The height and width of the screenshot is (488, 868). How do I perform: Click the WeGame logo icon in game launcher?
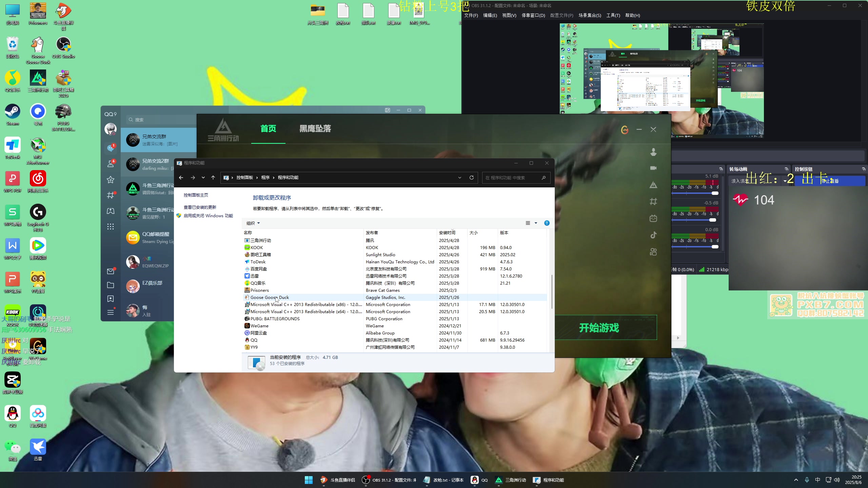point(625,129)
